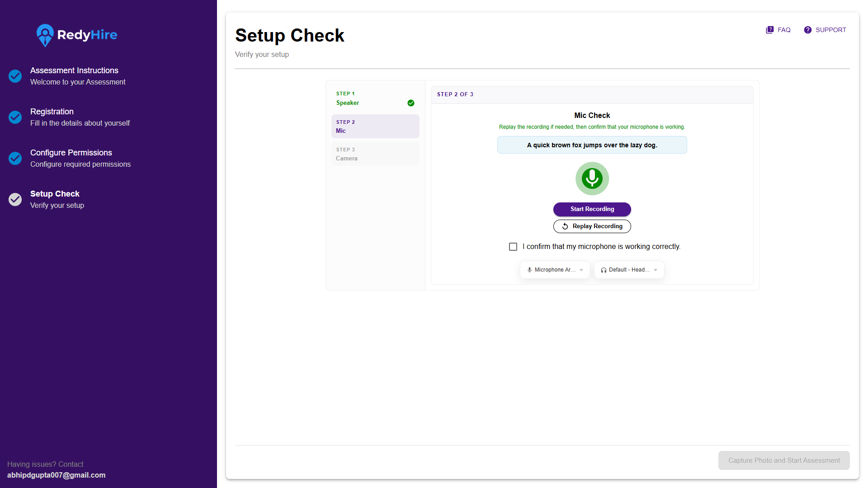The height and width of the screenshot is (488, 868).
Task: Click the 'Setup Check' page title
Action: click(x=290, y=35)
